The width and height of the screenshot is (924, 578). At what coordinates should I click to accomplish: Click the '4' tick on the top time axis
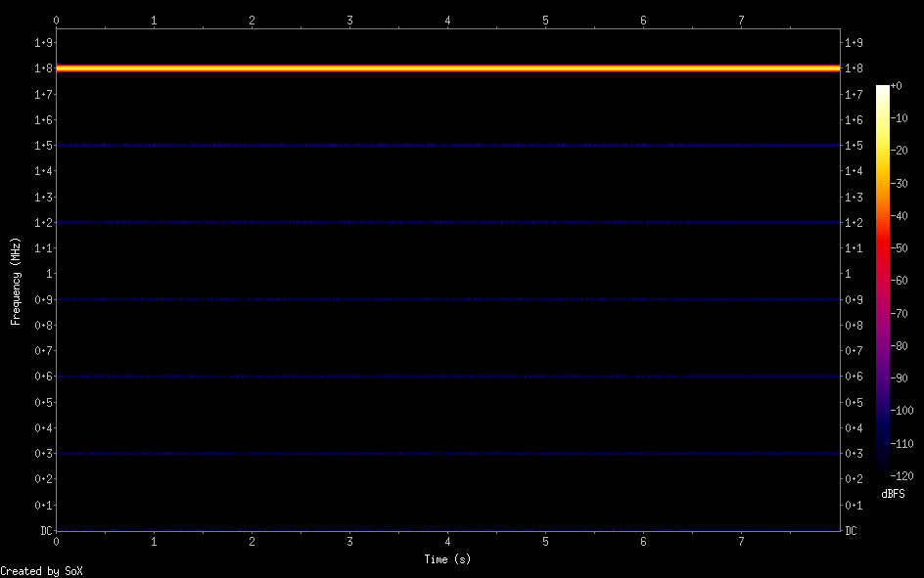click(447, 21)
